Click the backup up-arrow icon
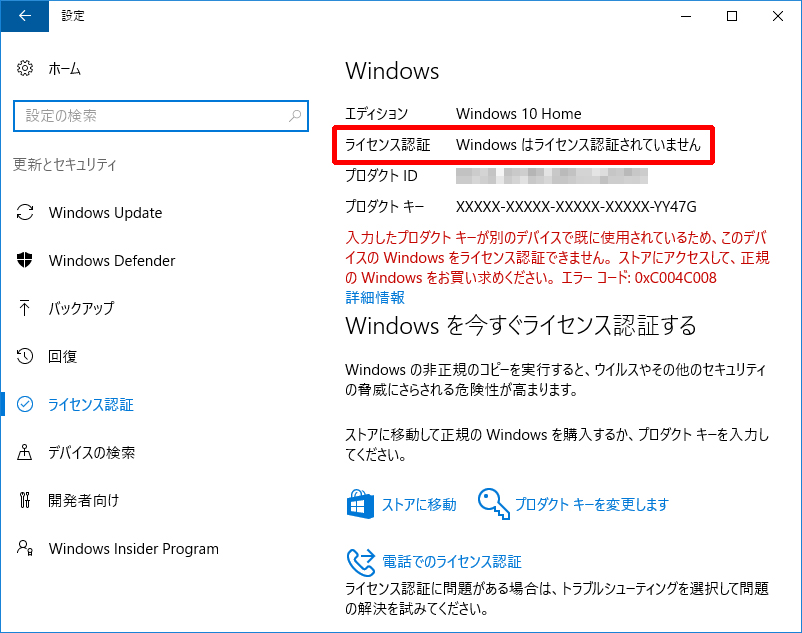The width and height of the screenshot is (802, 633). pyautogui.click(x=25, y=308)
